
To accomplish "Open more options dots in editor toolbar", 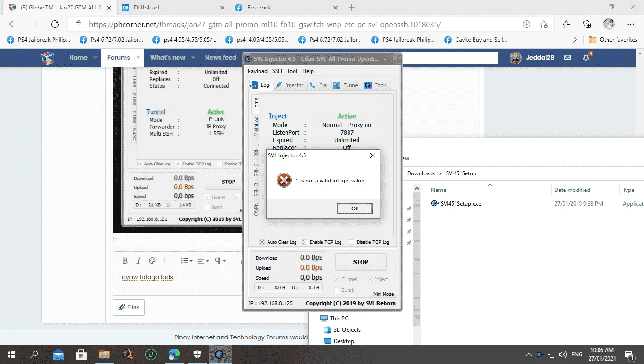I will [164, 261].
